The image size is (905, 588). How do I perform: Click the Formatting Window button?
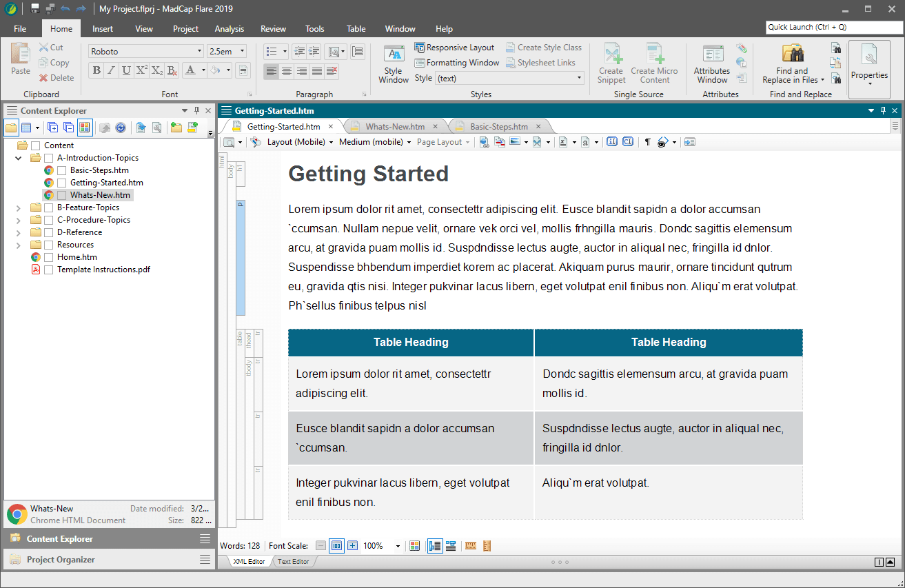pyautogui.click(x=457, y=63)
